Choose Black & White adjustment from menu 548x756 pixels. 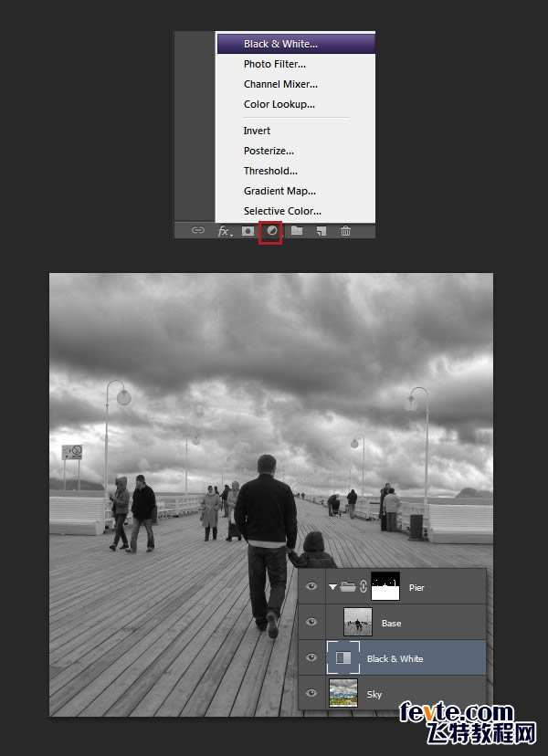click(296, 44)
